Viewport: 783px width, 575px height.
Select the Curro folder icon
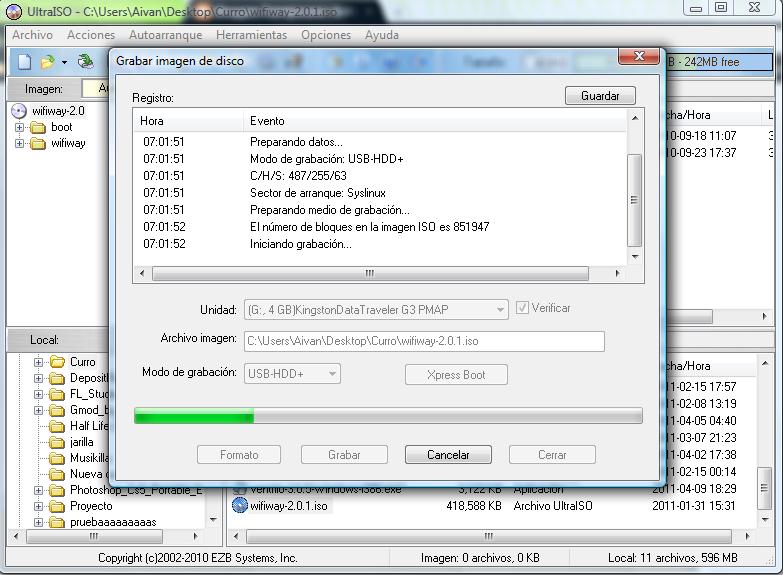coord(57,362)
